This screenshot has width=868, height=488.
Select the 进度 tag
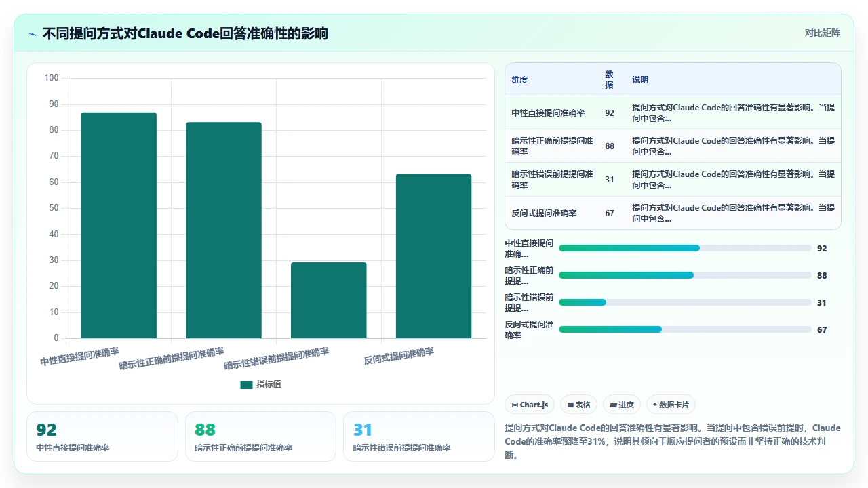621,405
